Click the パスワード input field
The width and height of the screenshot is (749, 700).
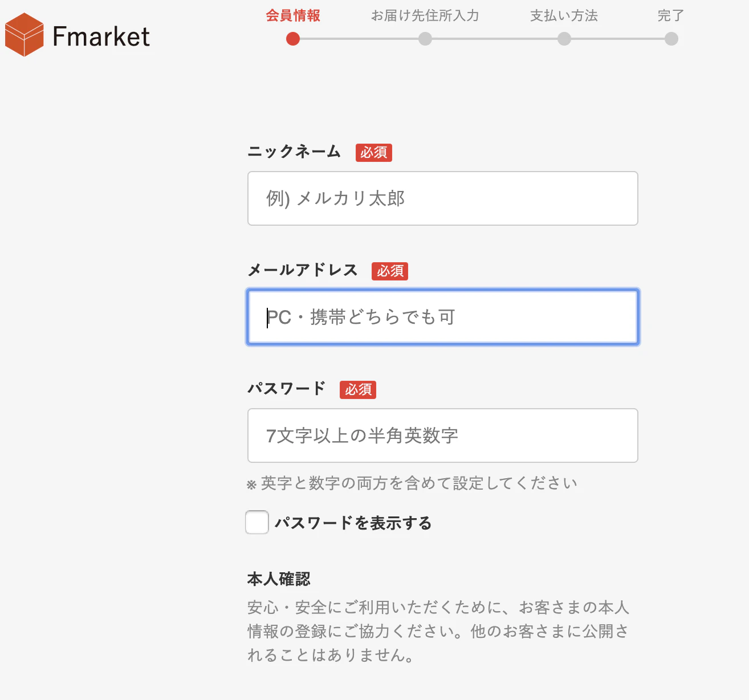point(443,436)
